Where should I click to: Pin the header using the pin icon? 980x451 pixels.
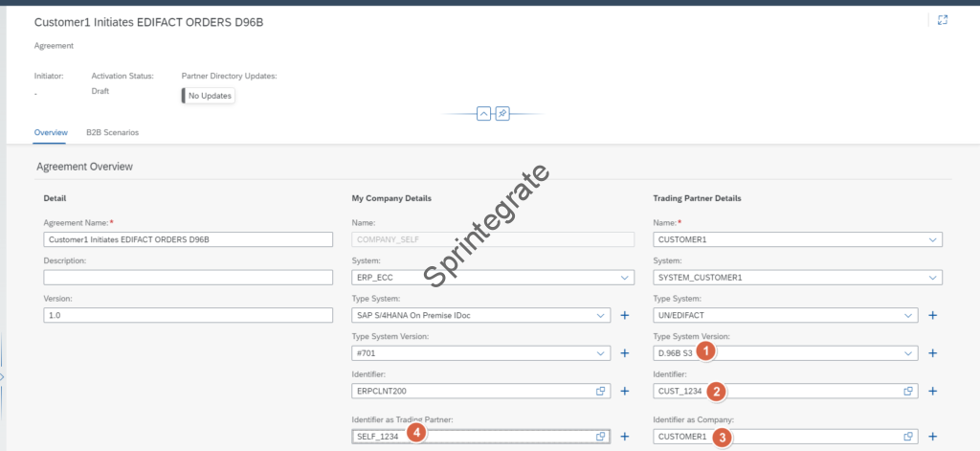502,113
